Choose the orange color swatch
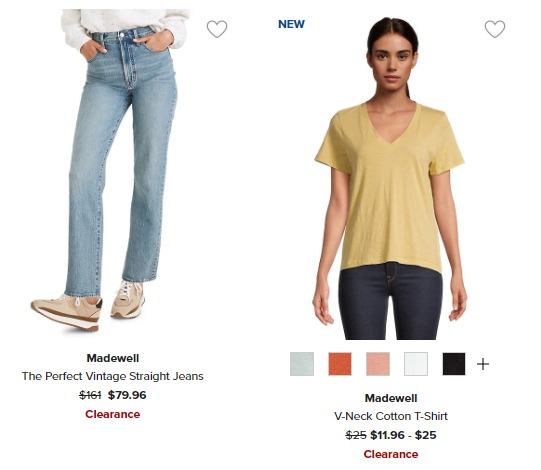The width and height of the screenshot is (541, 470). (x=340, y=364)
